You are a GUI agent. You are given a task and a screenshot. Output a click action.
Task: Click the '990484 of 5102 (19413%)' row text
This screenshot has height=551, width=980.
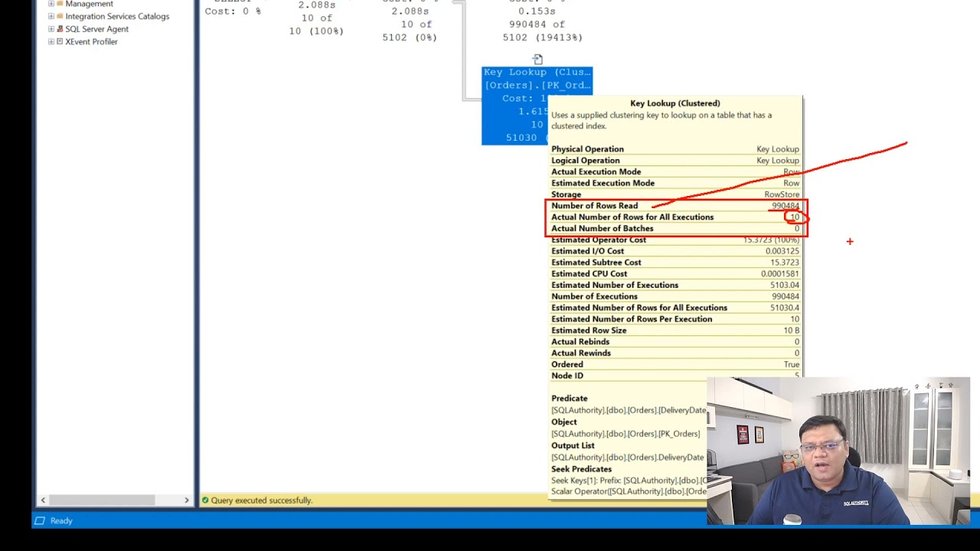tap(542, 31)
